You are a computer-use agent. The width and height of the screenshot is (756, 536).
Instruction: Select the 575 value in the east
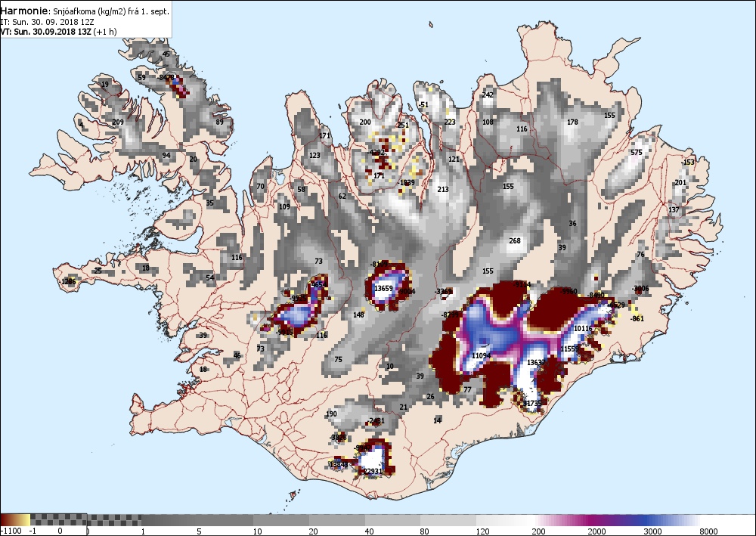(x=637, y=152)
